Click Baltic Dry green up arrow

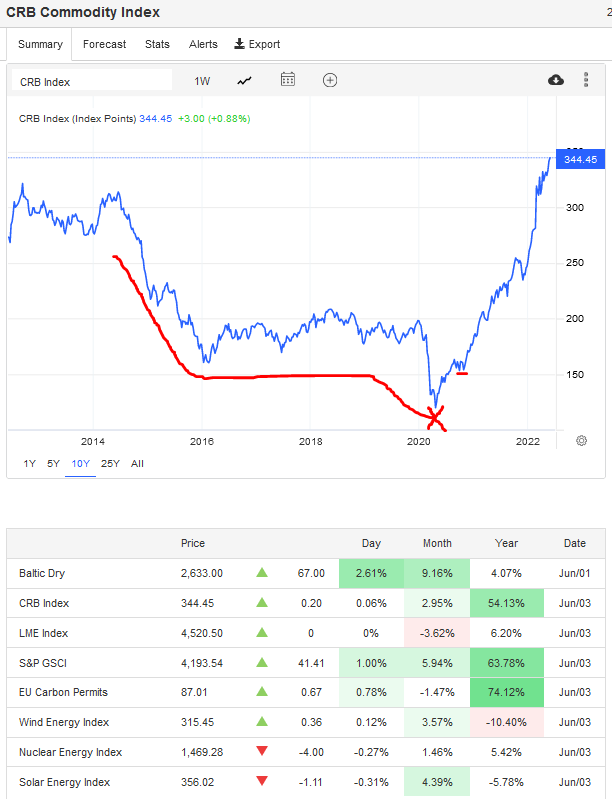(262, 572)
